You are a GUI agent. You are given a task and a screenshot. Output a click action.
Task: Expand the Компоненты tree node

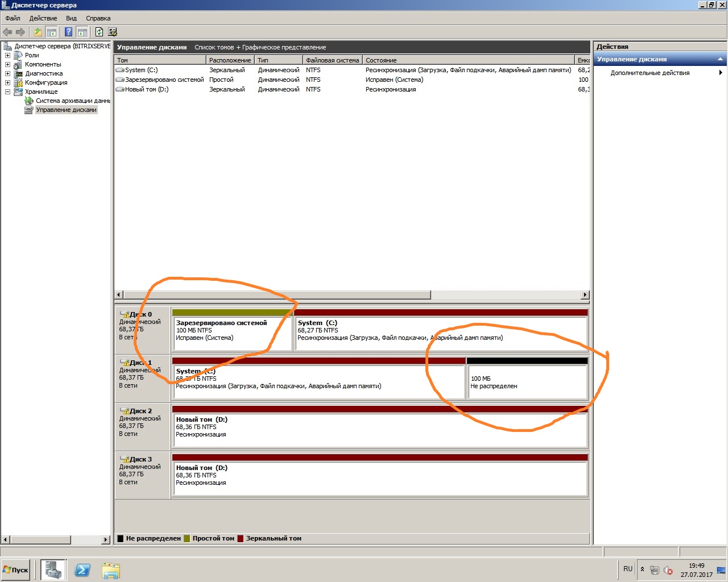click(7, 64)
